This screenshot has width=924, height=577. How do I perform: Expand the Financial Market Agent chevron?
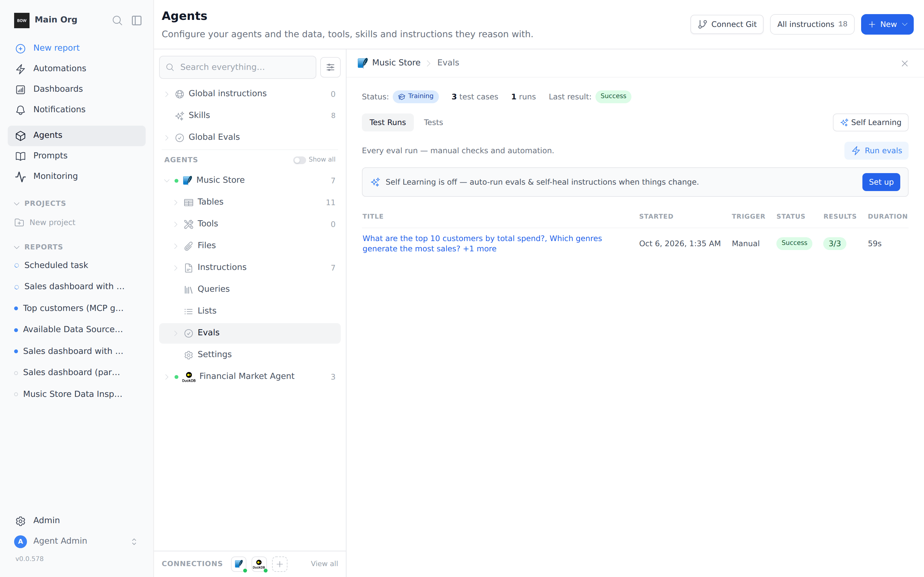click(167, 377)
